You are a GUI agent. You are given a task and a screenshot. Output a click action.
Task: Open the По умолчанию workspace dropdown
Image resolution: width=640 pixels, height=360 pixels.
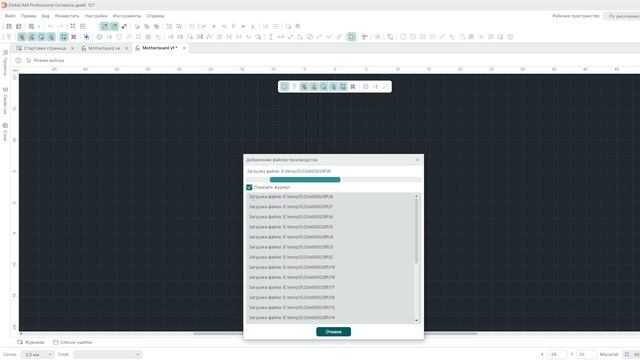[622, 16]
